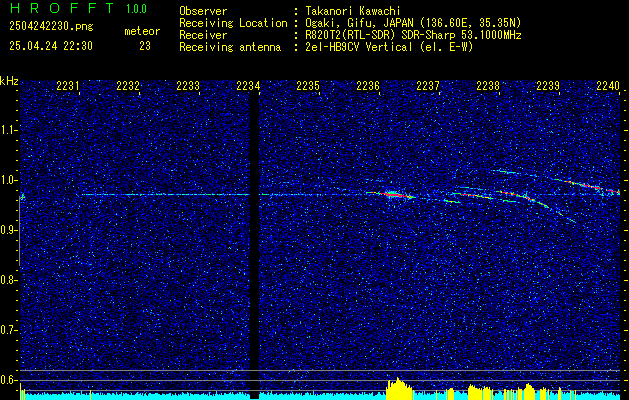Click the filename 2504242230.png
Image resolution: width=629 pixels, height=400 pixels.
(51, 27)
